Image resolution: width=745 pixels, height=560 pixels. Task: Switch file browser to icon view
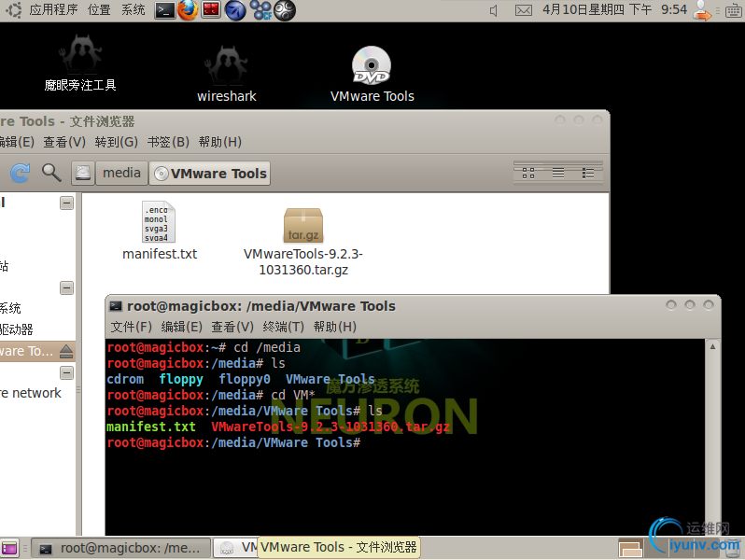click(x=528, y=173)
